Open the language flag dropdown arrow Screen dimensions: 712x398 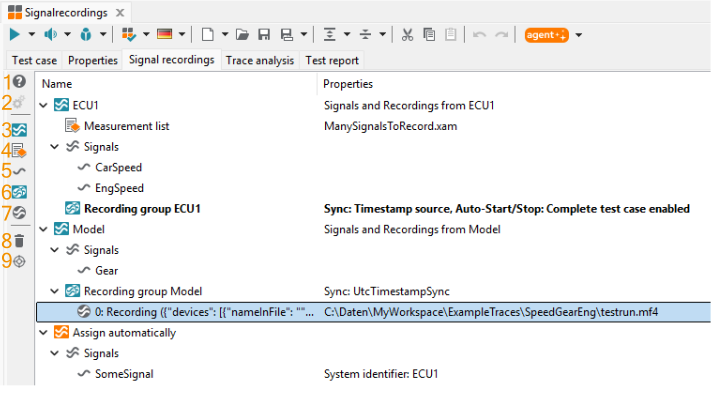point(182,35)
